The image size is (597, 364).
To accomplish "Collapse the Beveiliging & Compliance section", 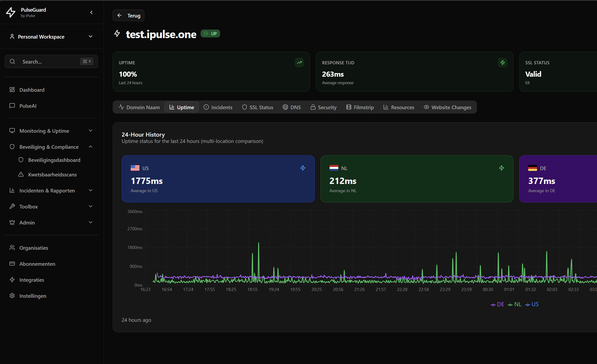I will click(x=51, y=147).
